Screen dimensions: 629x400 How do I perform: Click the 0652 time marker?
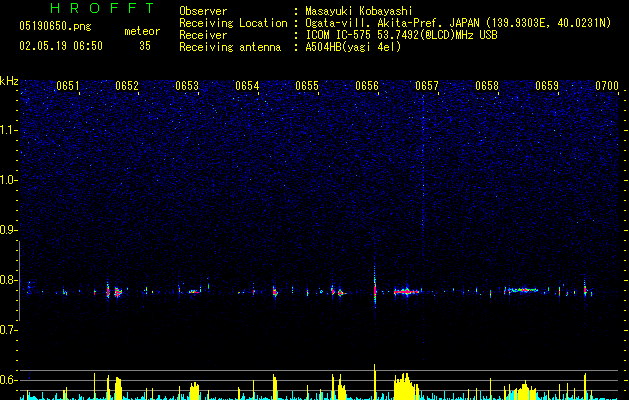tap(127, 86)
